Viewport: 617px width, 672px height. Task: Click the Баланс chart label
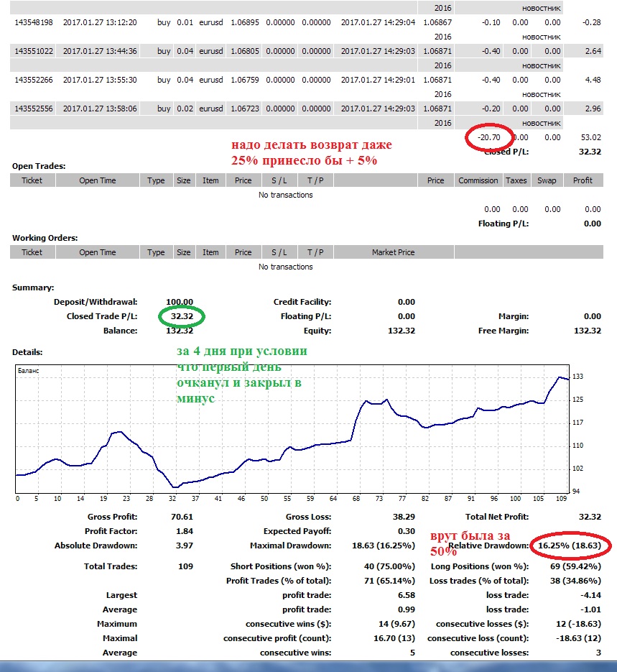point(28,370)
